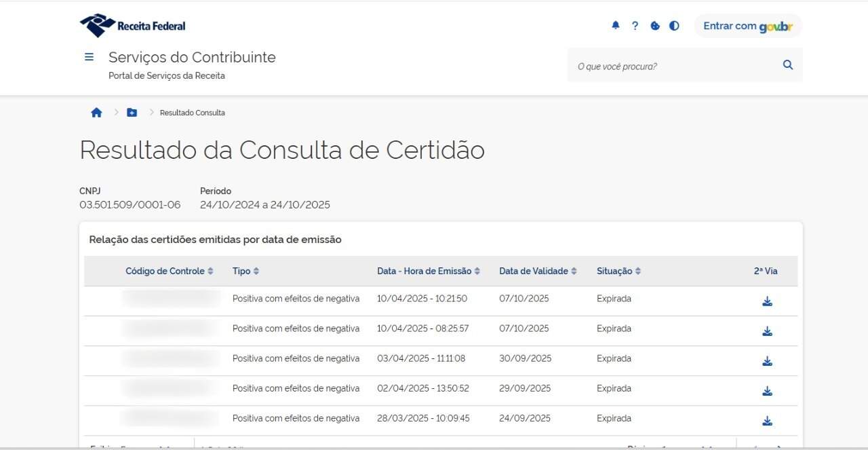The height and width of the screenshot is (450, 868).
Task: Go to home via breadcrumb house icon
Action: click(96, 113)
